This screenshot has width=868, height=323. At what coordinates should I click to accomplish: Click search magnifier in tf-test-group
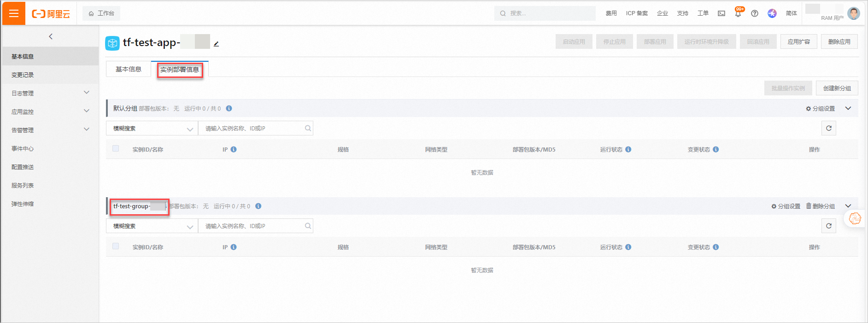(308, 226)
